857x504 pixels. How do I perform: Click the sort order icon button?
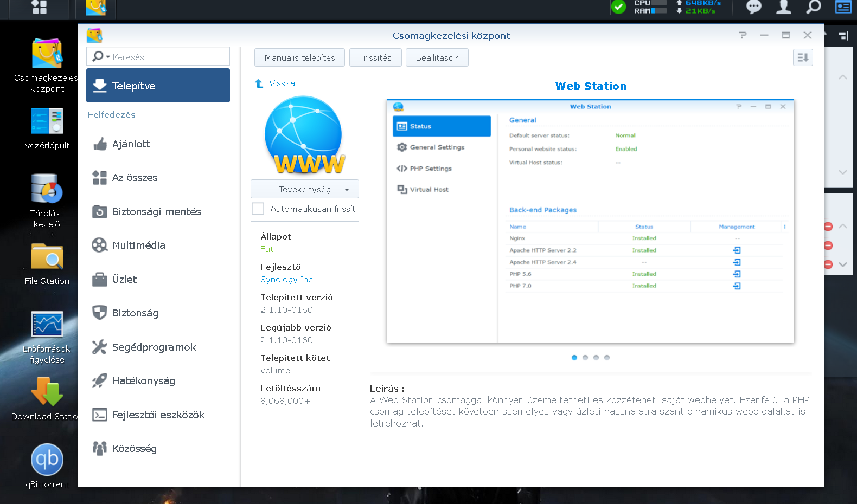point(803,57)
